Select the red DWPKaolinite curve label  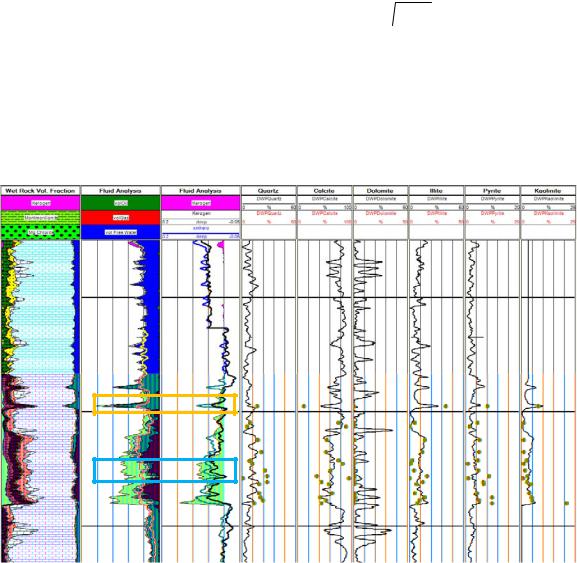(x=548, y=213)
